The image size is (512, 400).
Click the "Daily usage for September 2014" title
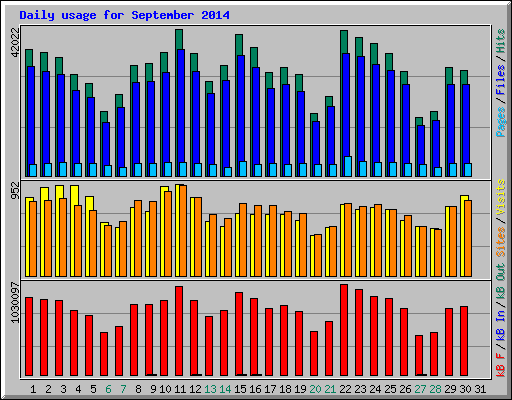click(x=124, y=15)
